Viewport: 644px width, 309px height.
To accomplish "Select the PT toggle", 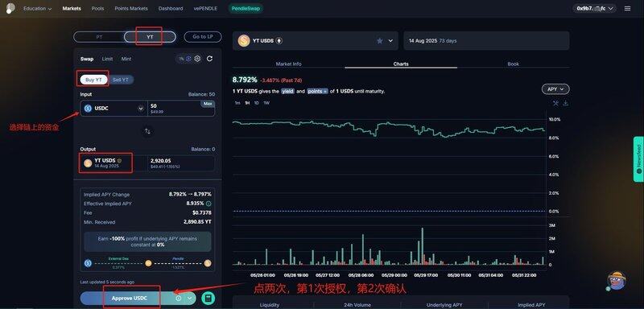I will point(99,37).
